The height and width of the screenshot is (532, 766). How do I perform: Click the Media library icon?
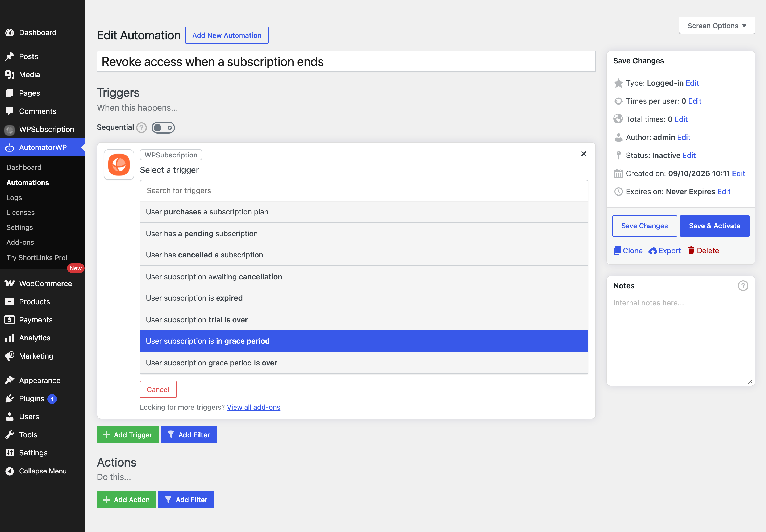[10, 75]
